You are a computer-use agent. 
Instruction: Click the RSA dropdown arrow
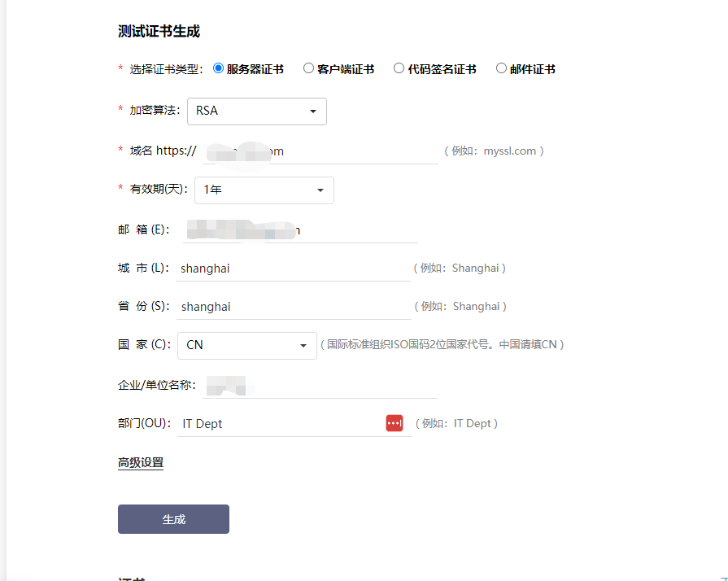(x=313, y=111)
